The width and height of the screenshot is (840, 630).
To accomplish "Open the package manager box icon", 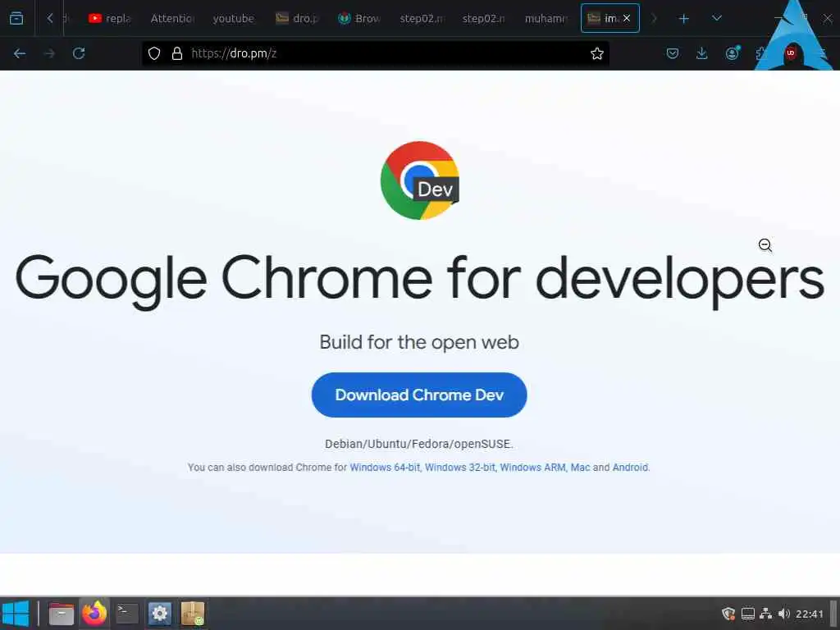I will pyautogui.click(x=193, y=614).
